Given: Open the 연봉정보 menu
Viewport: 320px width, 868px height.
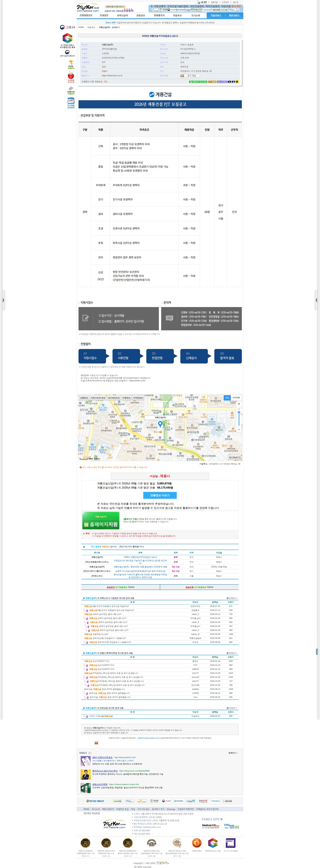Looking at the screenshot, I should pyautogui.click(x=141, y=15).
